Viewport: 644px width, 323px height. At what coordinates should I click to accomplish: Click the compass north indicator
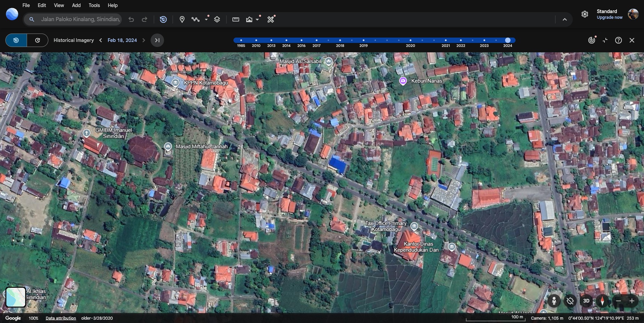(x=602, y=301)
